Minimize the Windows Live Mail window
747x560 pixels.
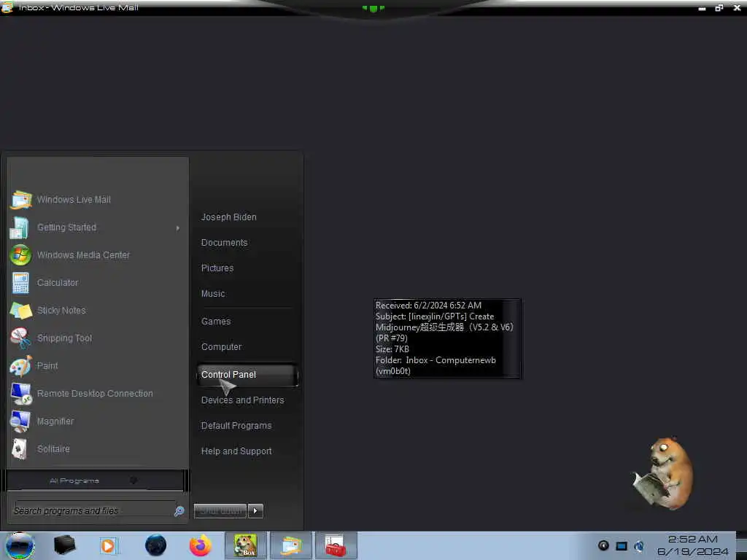(702, 8)
